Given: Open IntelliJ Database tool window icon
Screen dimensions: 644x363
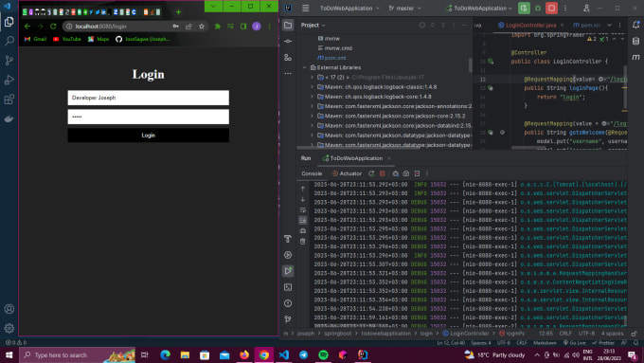Looking at the screenshot, I should pos(635,41).
